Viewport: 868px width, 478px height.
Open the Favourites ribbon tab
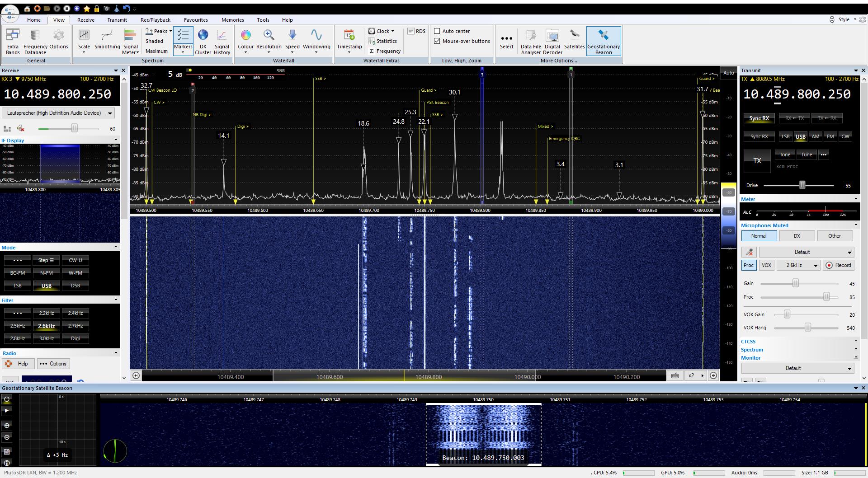pos(196,20)
